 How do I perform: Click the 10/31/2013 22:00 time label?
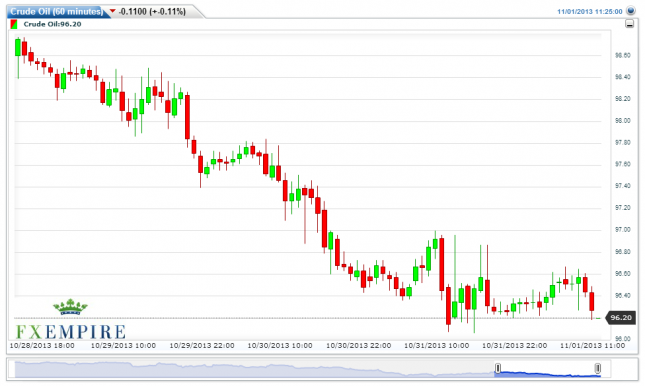(515, 346)
